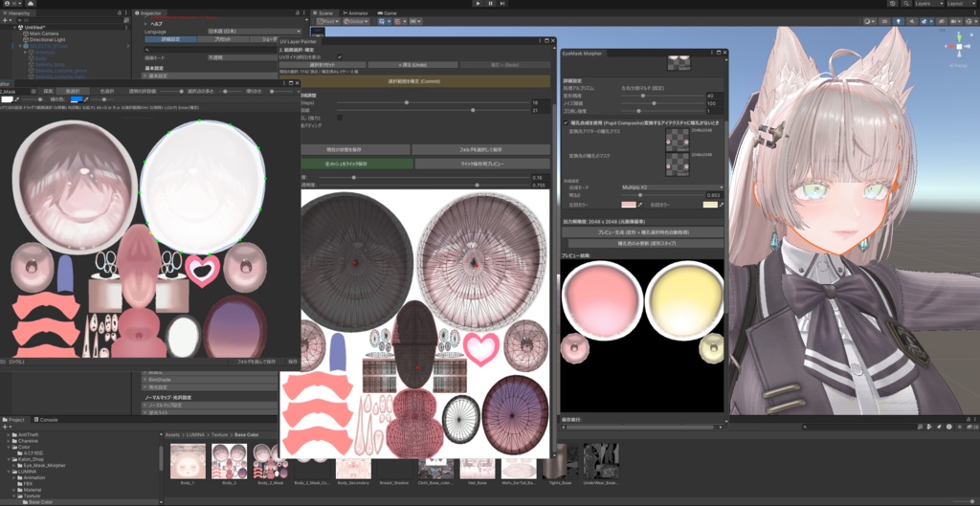Expand the ヘルプ foldout in Inspector
The height and width of the screenshot is (506, 980).
pos(145,24)
